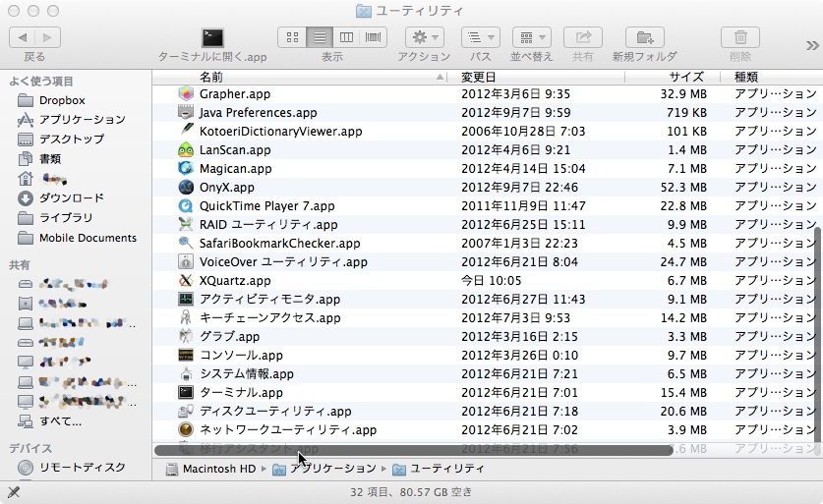Click the 新規フォルダ (new folder) icon
Screen dimensions: 823x504
[x=644, y=37]
